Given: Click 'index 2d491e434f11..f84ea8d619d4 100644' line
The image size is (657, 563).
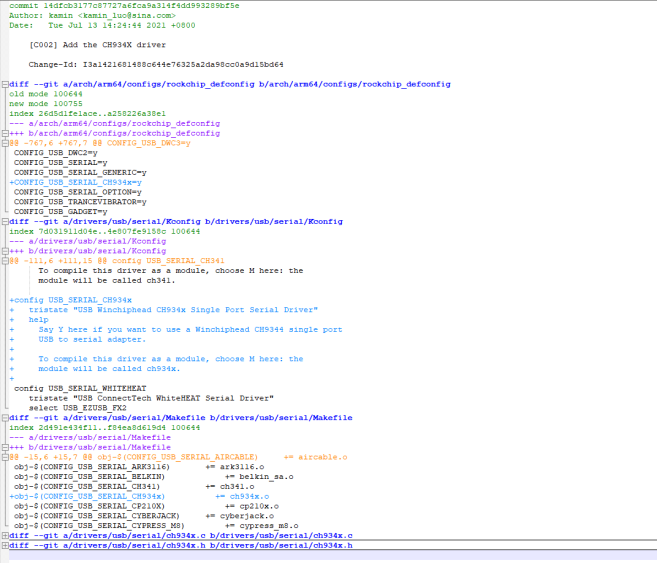Looking at the screenshot, I should 104,428.
